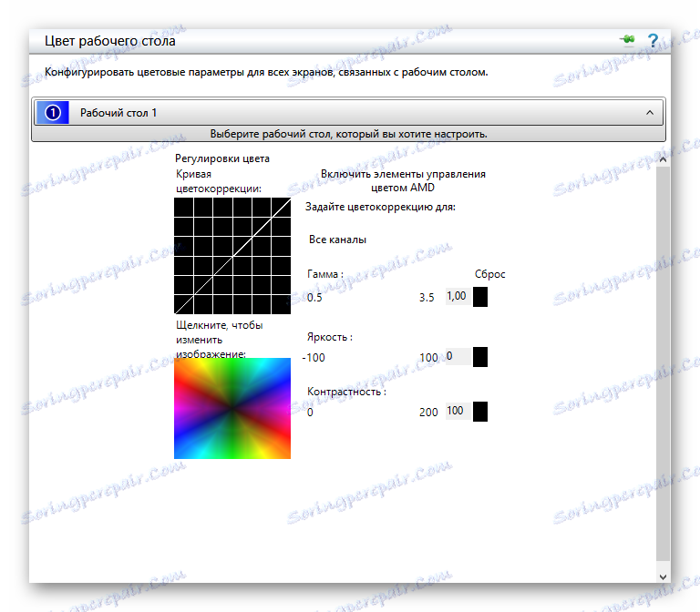The width and height of the screenshot is (700, 612).
Task: Click the Задайте цветокоррекцию для label
Action: pyautogui.click(x=380, y=207)
